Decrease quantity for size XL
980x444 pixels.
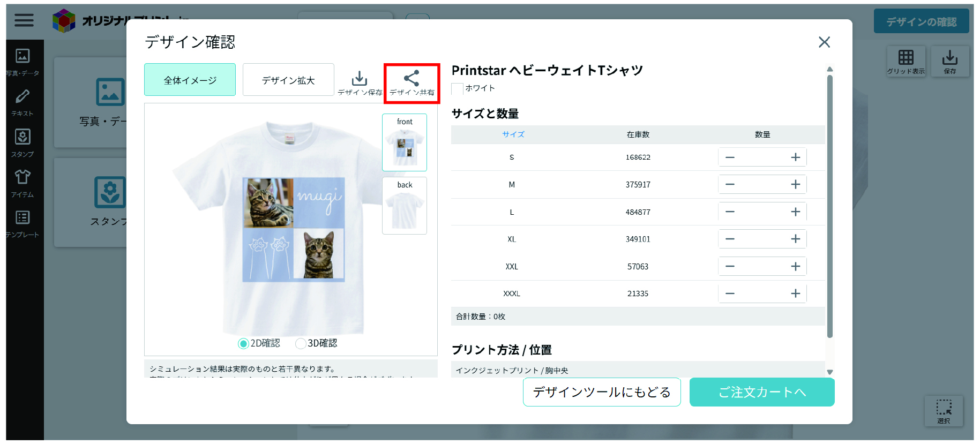pos(730,239)
